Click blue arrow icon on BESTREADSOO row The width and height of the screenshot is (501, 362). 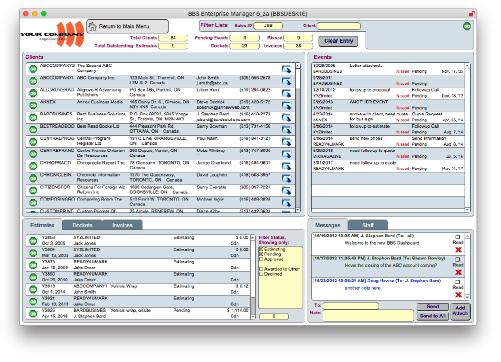tap(286, 130)
